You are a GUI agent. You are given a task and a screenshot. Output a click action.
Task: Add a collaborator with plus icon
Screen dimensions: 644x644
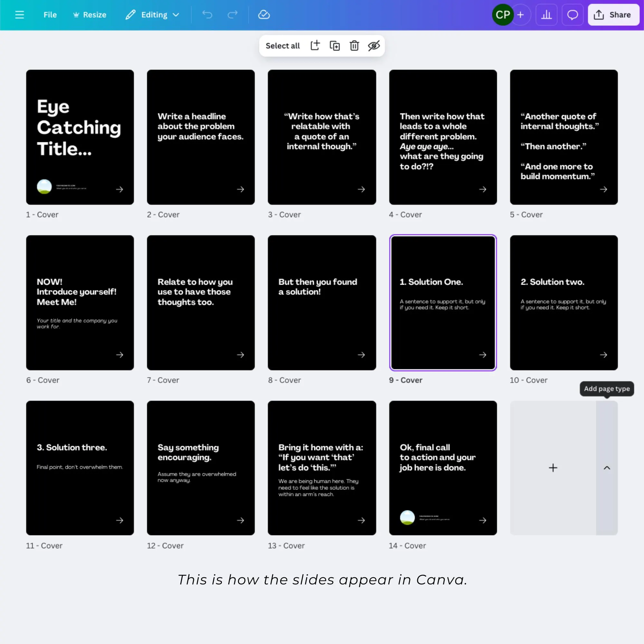(x=521, y=15)
